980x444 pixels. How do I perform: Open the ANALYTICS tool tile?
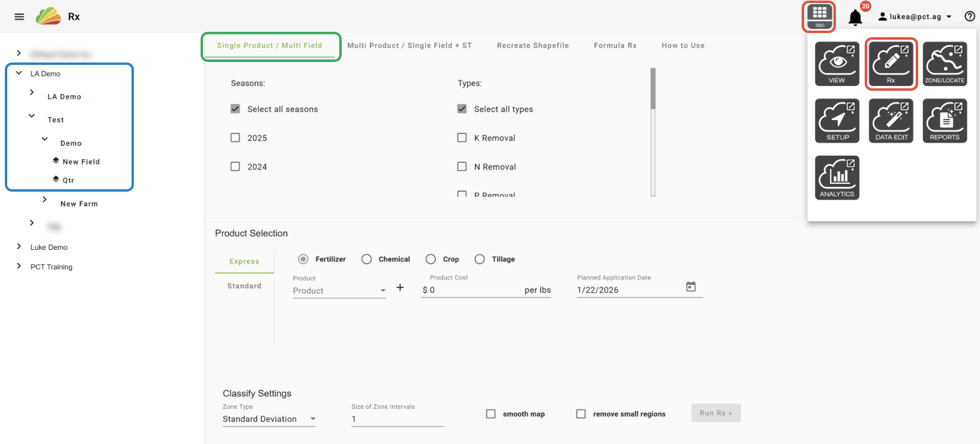[x=837, y=178]
